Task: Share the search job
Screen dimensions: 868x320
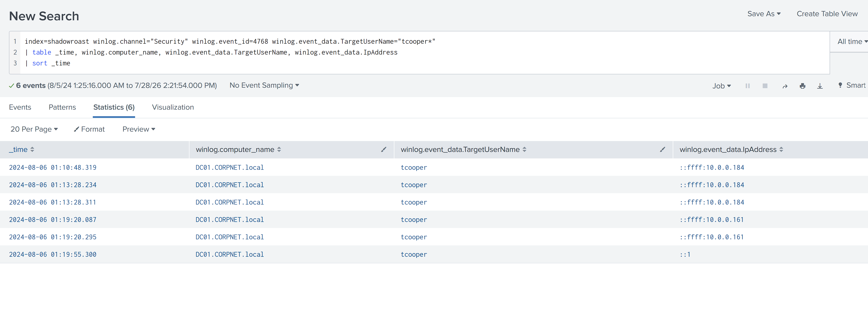Action: (x=785, y=86)
